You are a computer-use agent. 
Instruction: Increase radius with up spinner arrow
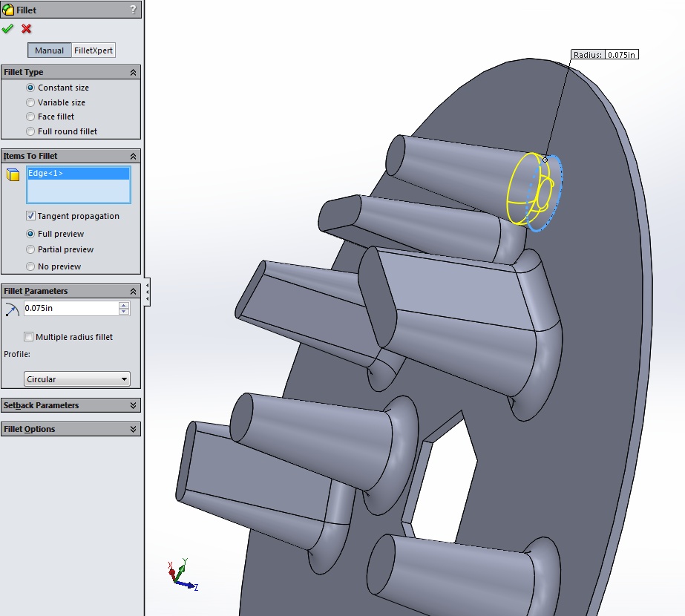pos(124,305)
